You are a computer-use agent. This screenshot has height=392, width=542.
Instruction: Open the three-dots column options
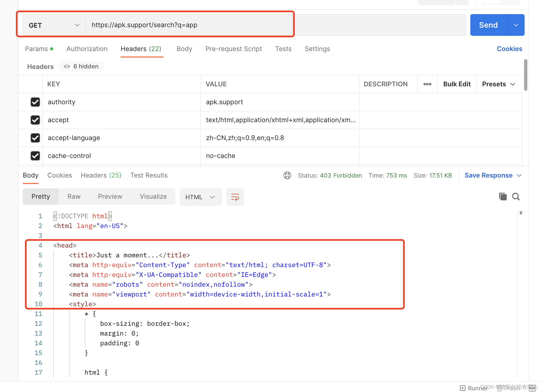pos(427,84)
